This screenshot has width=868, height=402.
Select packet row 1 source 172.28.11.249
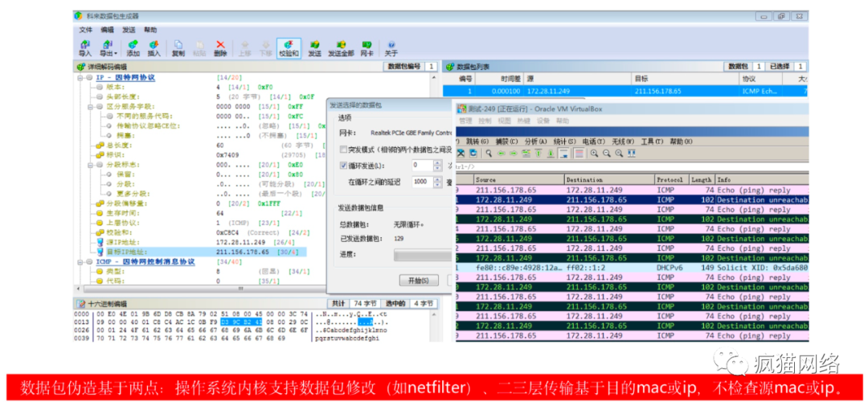pos(548,91)
